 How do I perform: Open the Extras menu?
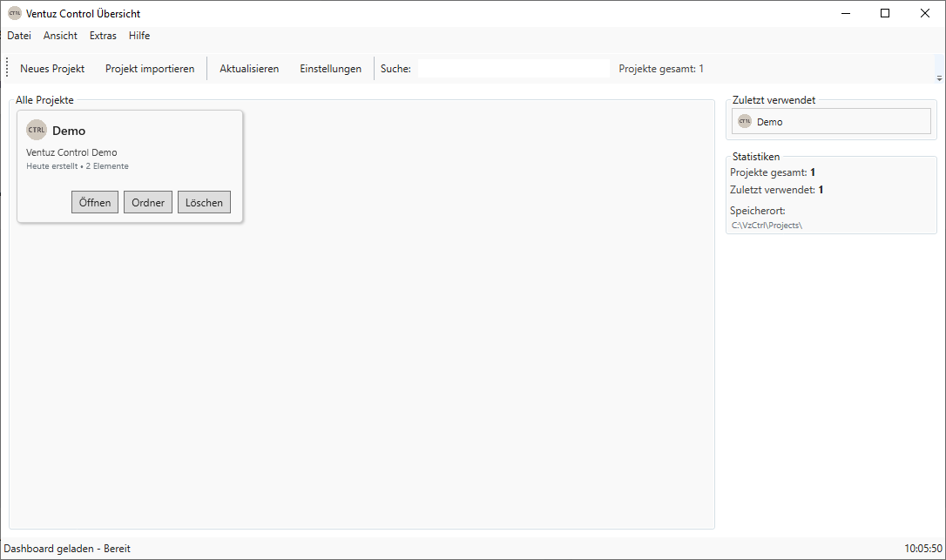pos(103,36)
